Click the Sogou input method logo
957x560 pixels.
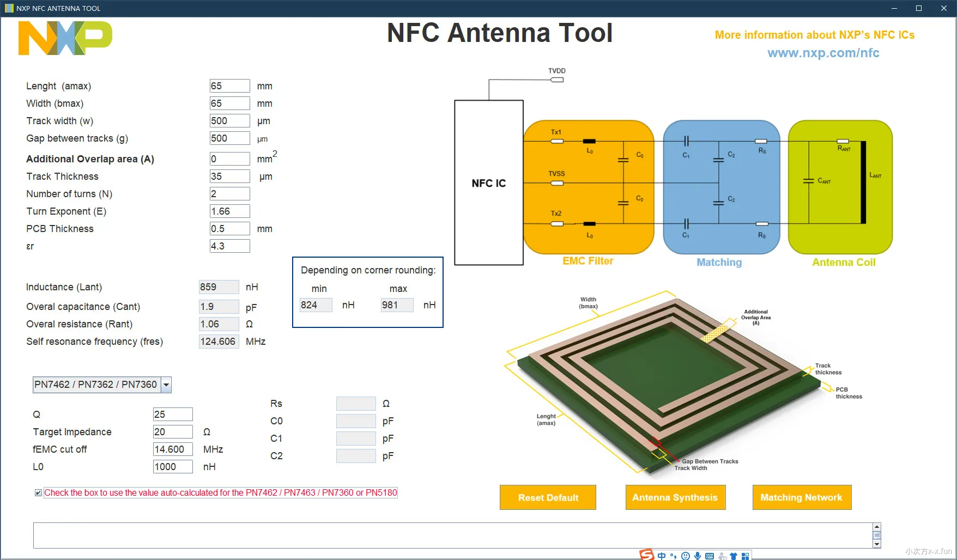[x=646, y=555]
